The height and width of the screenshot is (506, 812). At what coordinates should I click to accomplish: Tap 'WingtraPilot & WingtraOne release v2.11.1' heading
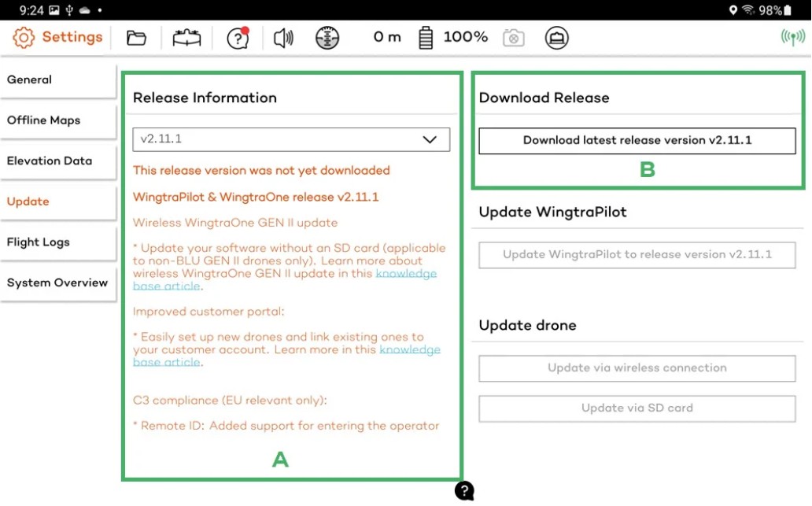coord(255,197)
